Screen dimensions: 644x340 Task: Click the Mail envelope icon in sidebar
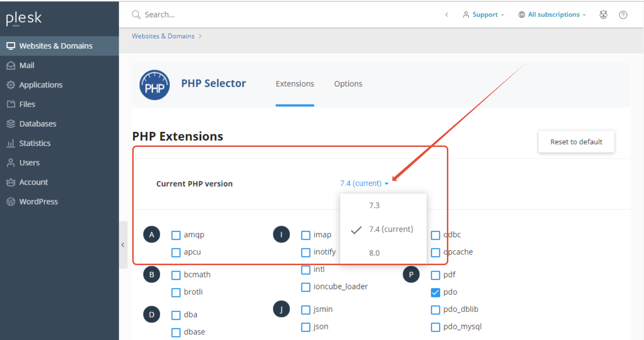click(x=11, y=65)
